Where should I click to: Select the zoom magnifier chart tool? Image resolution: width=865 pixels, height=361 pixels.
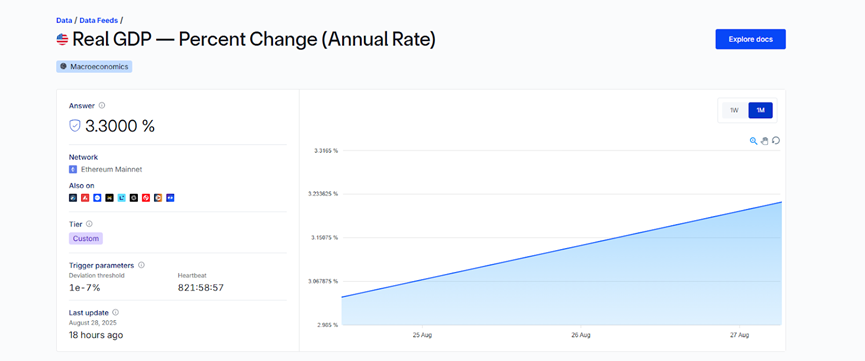[x=753, y=141]
